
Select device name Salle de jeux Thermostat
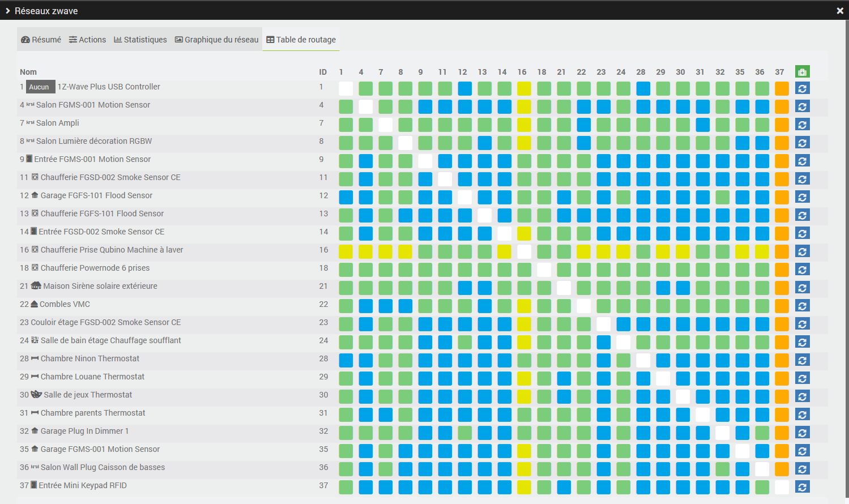[x=88, y=395]
